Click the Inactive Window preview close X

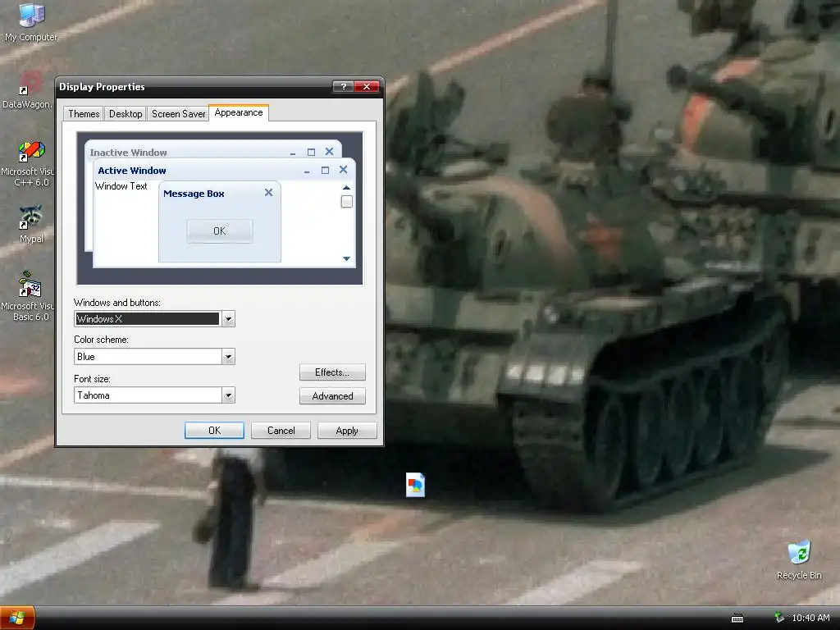[330, 152]
